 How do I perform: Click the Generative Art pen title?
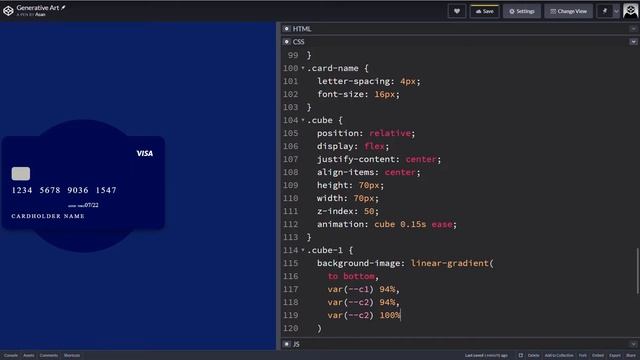click(x=38, y=8)
